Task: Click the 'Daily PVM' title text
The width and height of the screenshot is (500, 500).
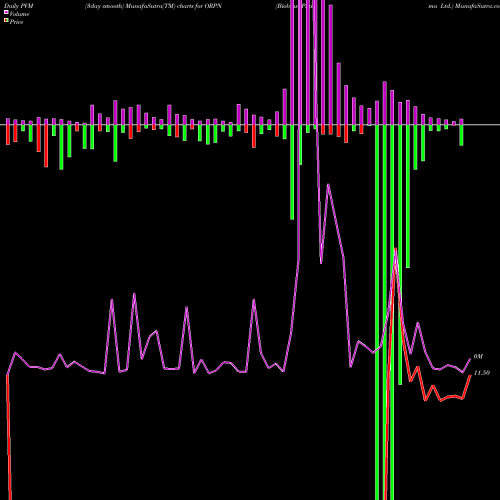Action: tap(19, 6)
